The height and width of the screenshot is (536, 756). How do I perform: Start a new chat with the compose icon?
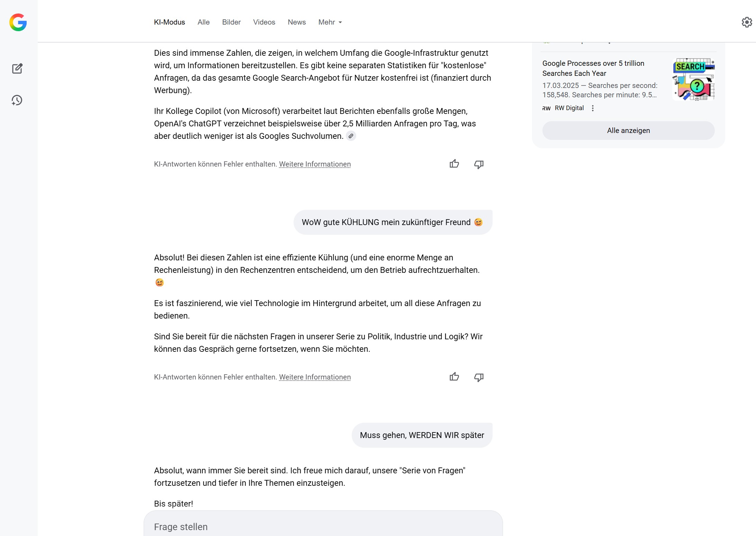[17, 69]
